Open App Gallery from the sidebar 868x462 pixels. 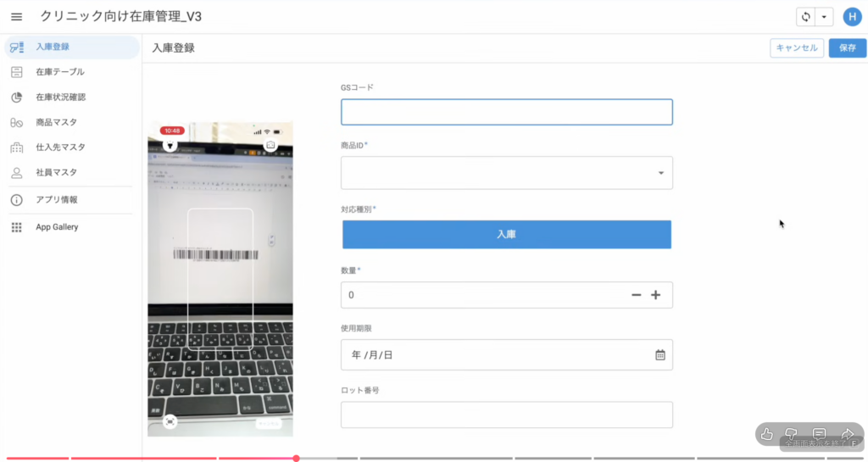pyautogui.click(x=57, y=227)
